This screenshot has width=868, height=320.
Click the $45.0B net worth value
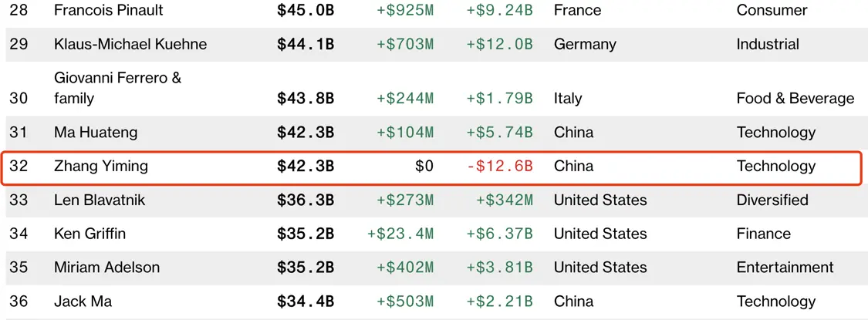(306, 11)
